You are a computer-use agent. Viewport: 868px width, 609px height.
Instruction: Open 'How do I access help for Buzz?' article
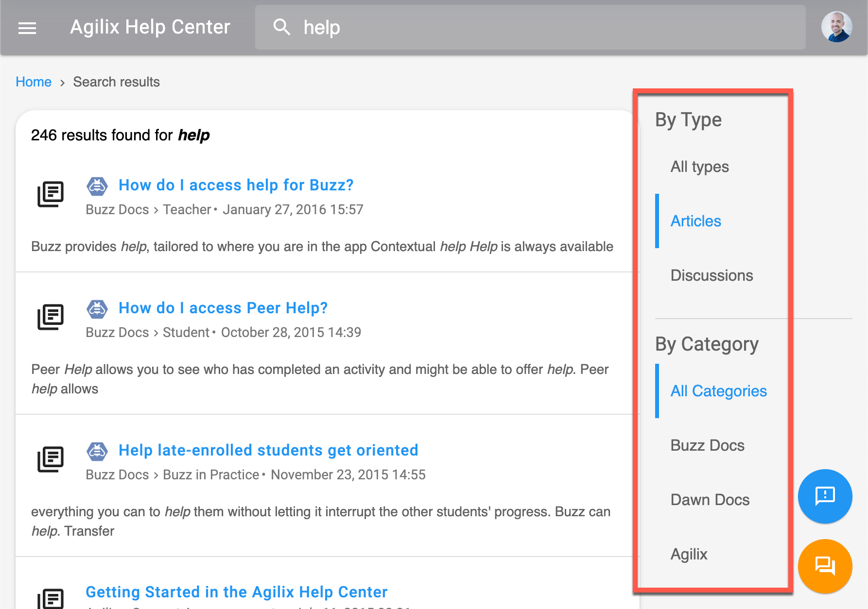236,185
